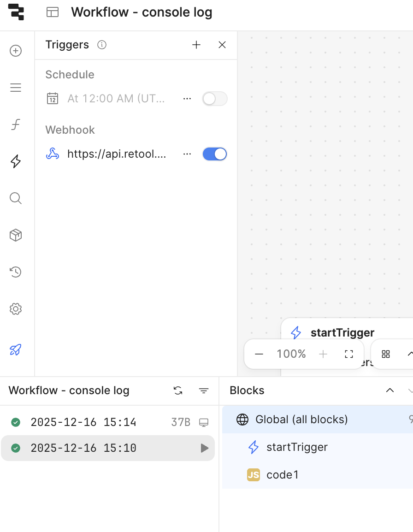Viewport: 413px width, 532px height.
Task: Refresh the workflow console log
Action: [x=178, y=390]
